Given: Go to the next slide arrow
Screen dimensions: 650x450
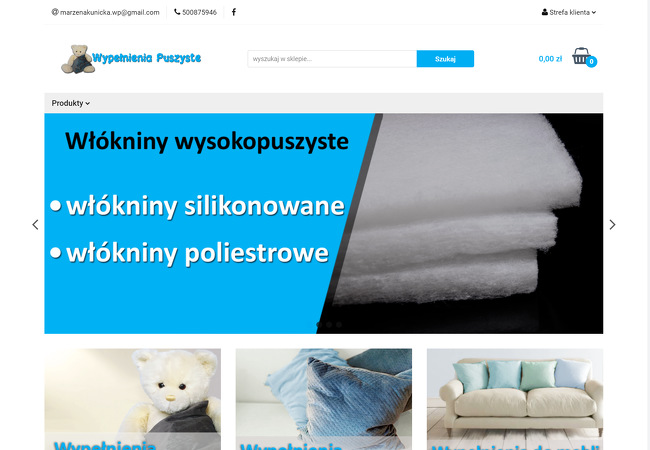Looking at the screenshot, I should point(612,225).
